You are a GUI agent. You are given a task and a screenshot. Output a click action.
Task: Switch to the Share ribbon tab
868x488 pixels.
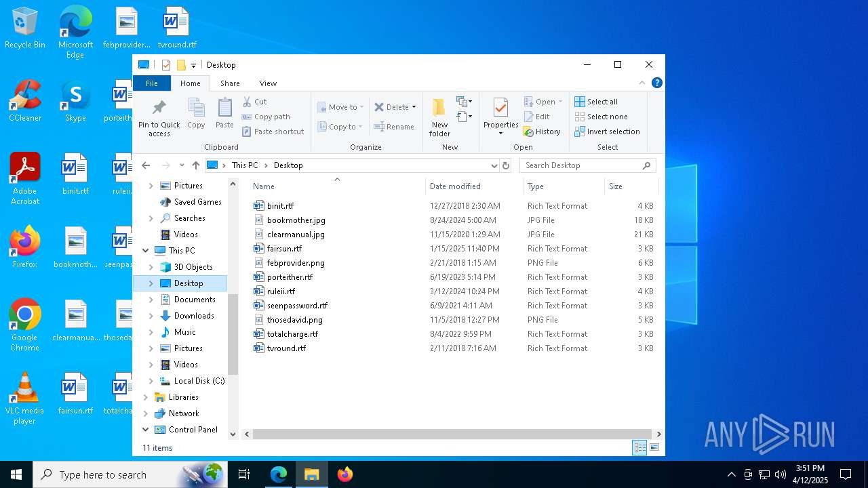click(230, 83)
